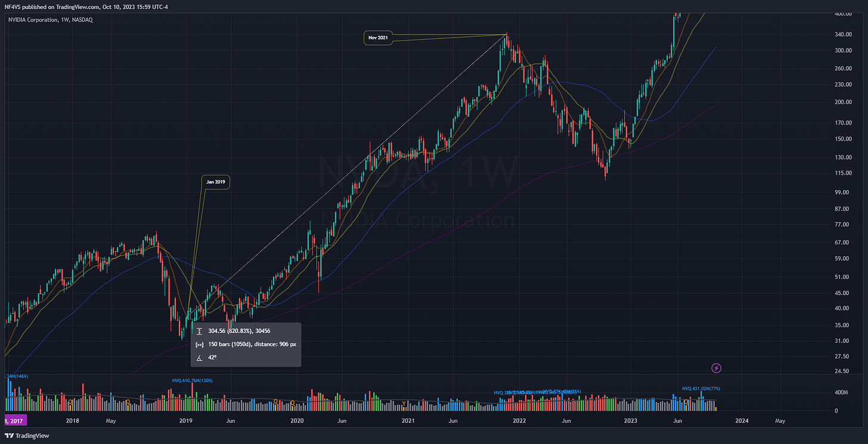Click the 2019 label on the time axis
The height and width of the screenshot is (444, 868).
[x=185, y=421]
